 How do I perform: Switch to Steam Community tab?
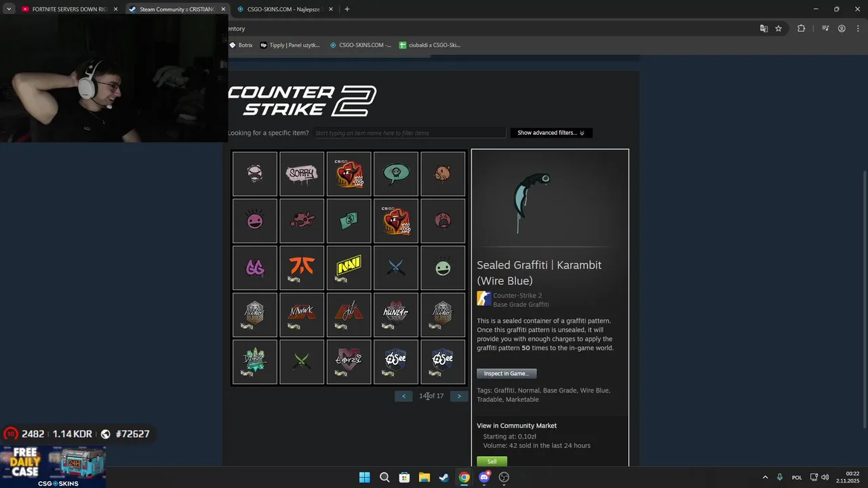point(176,9)
